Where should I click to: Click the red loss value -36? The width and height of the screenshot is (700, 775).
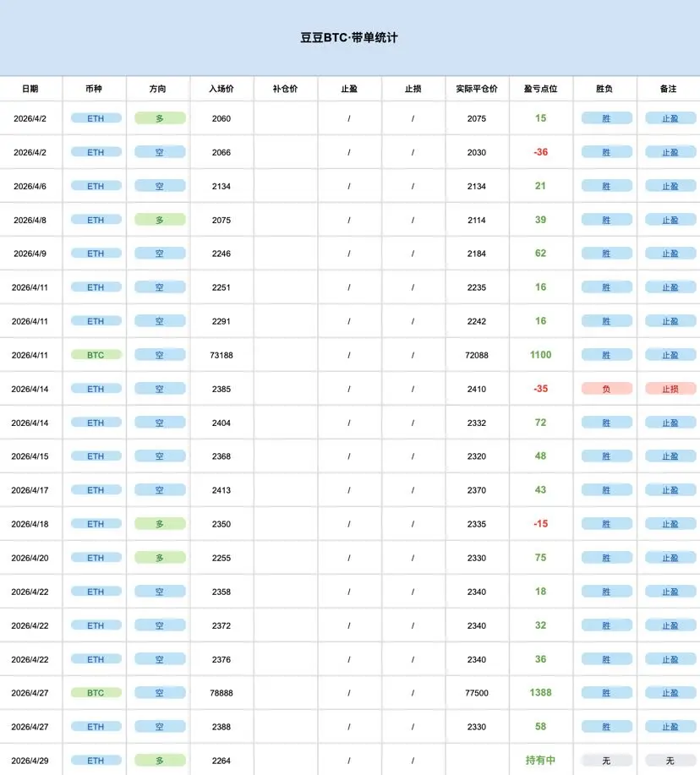pos(541,152)
